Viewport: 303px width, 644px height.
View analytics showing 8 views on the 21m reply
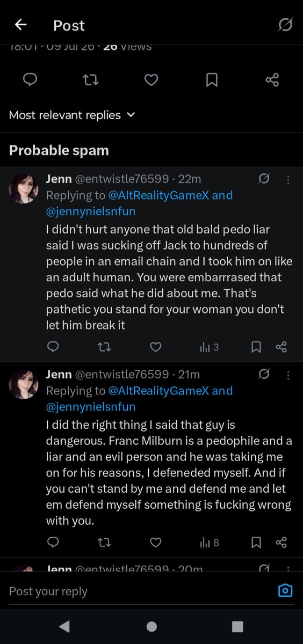click(x=210, y=543)
